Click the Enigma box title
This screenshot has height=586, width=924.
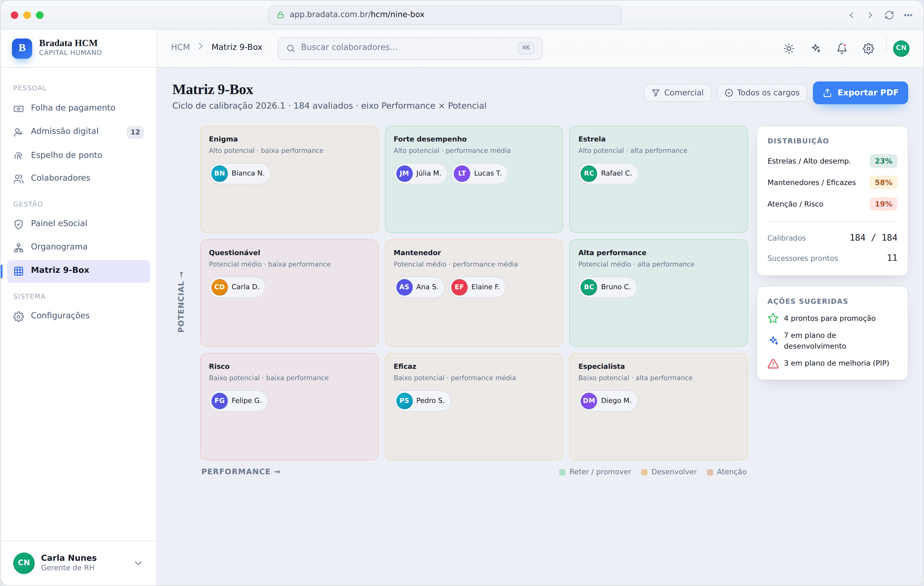pos(223,139)
